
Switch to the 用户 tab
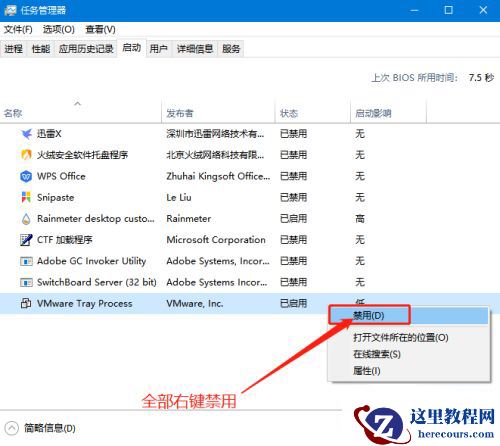point(159,49)
